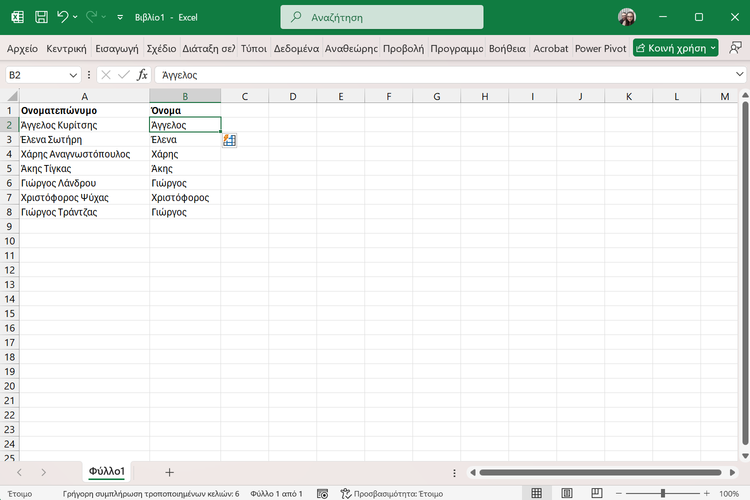Screen dimensions: 750x500
Task: Click the Κοινή χρήση button
Action: [675, 48]
